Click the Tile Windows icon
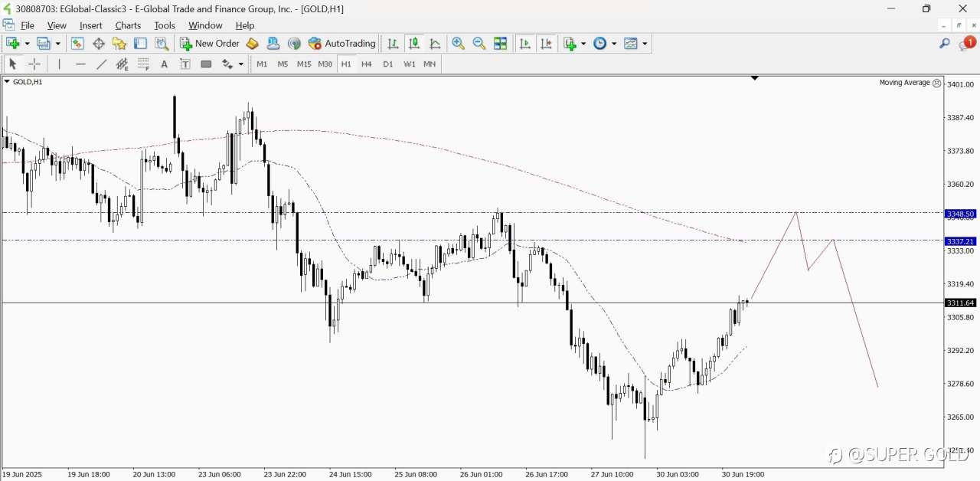 click(x=501, y=44)
